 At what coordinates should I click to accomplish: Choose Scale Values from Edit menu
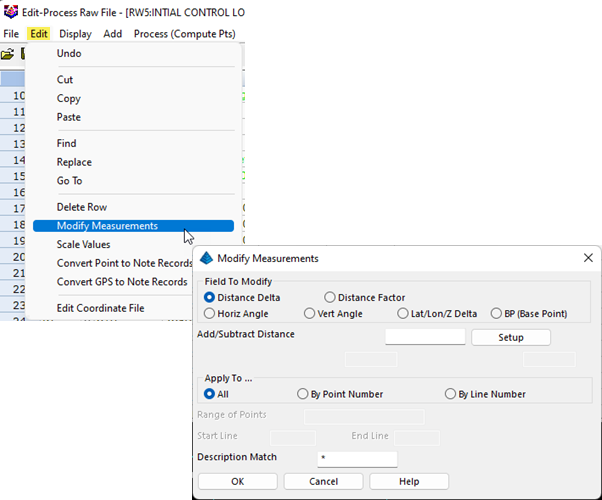click(x=84, y=244)
